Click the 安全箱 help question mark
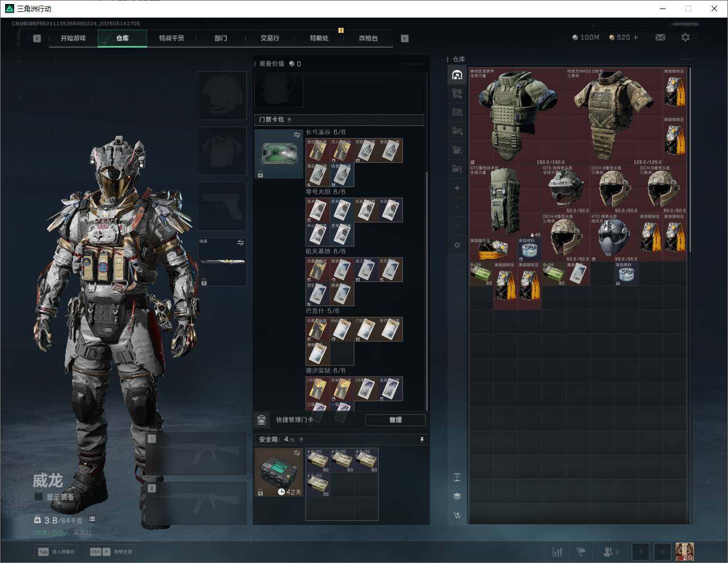 (301, 439)
